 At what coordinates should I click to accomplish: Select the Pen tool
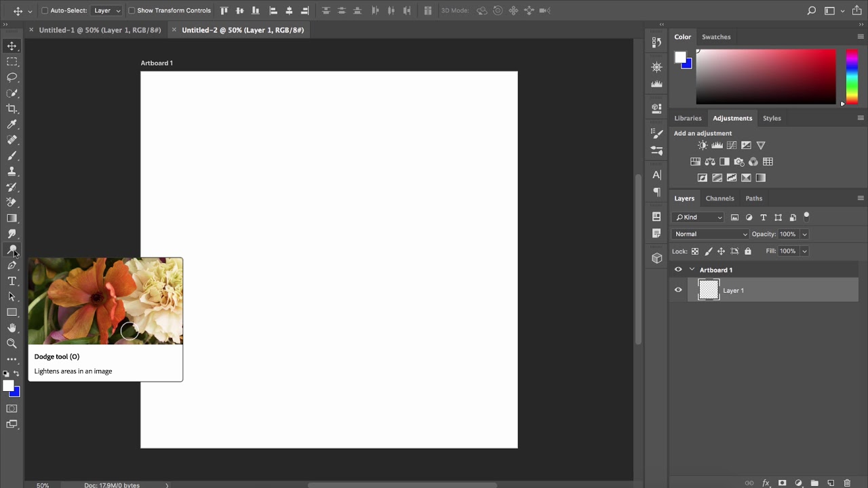(x=12, y=265)
